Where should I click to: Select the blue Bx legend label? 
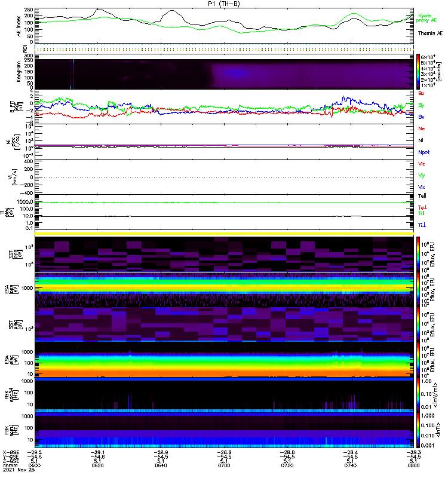tap(421, 117)
